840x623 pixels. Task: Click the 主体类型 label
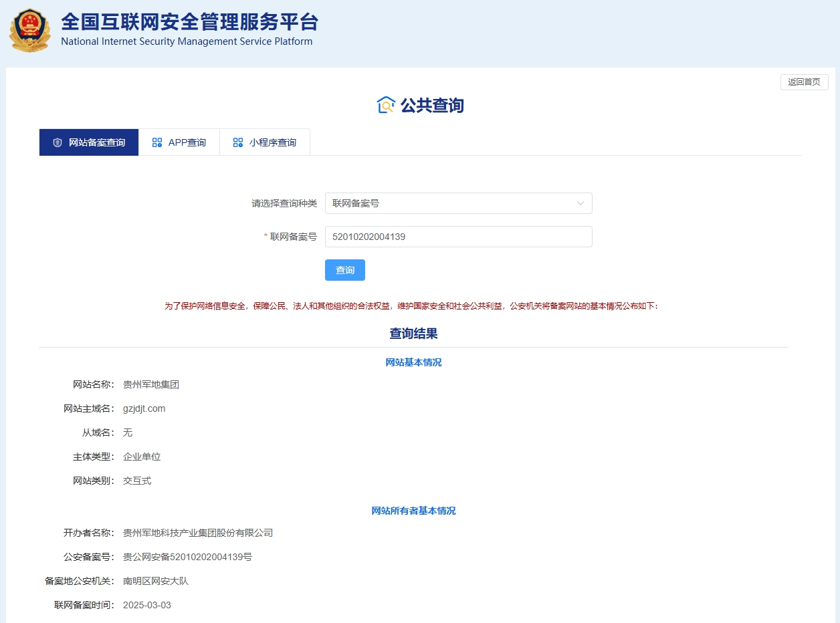(94, 457)
